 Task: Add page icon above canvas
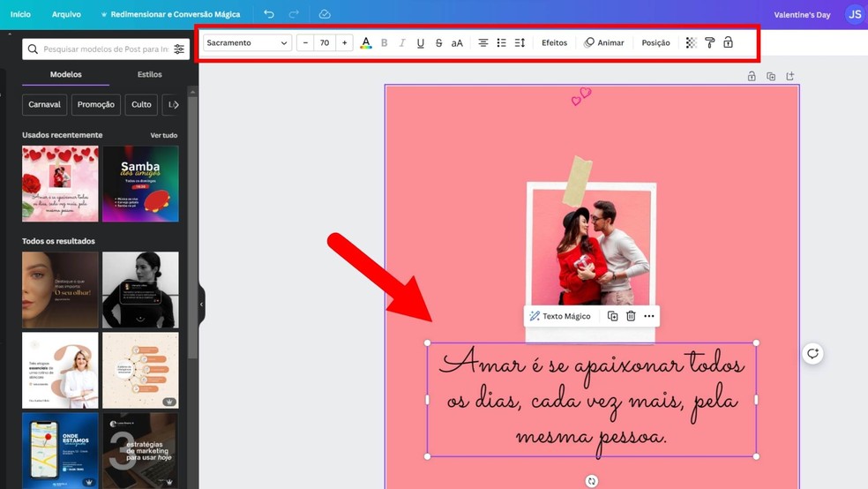pyautogui.click(x=790, y=77)
